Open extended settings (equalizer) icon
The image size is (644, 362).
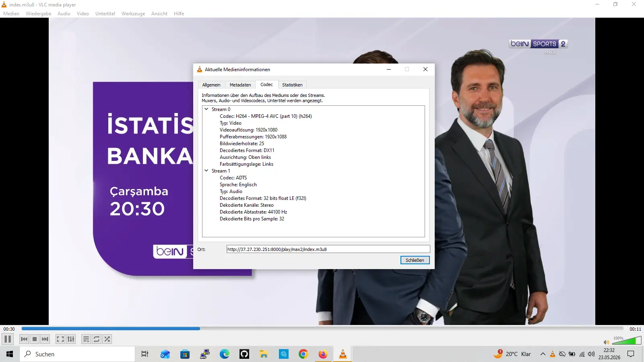pos(71,339)
